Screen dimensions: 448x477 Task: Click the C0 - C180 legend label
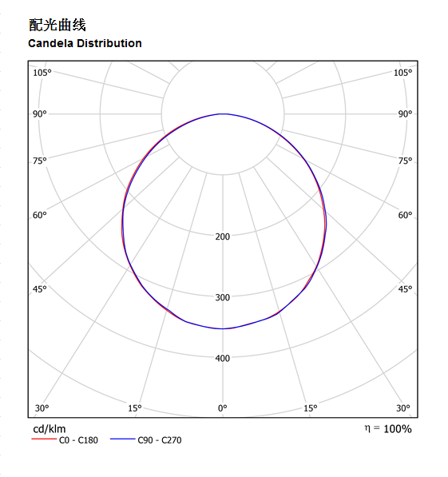[78, 440]
